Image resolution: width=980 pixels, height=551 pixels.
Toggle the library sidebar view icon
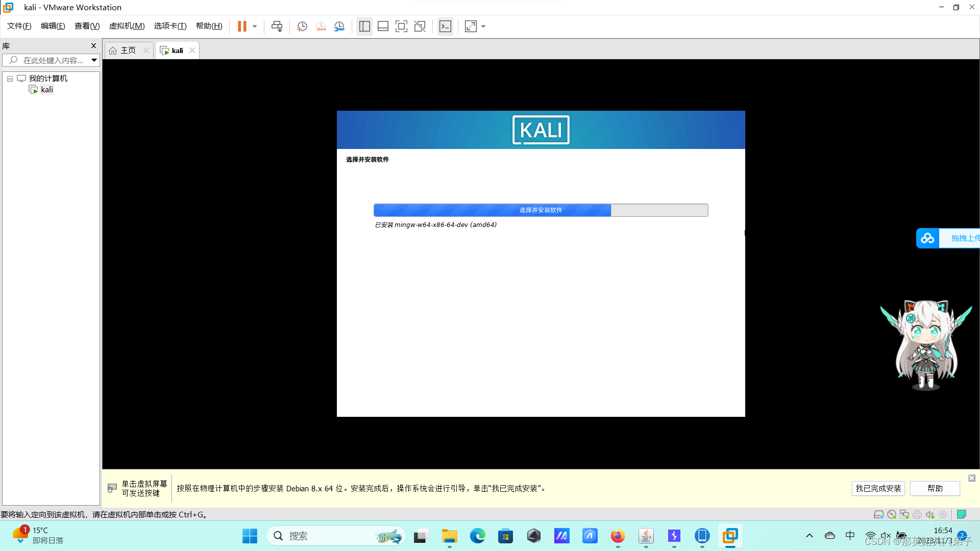point(364,27)
